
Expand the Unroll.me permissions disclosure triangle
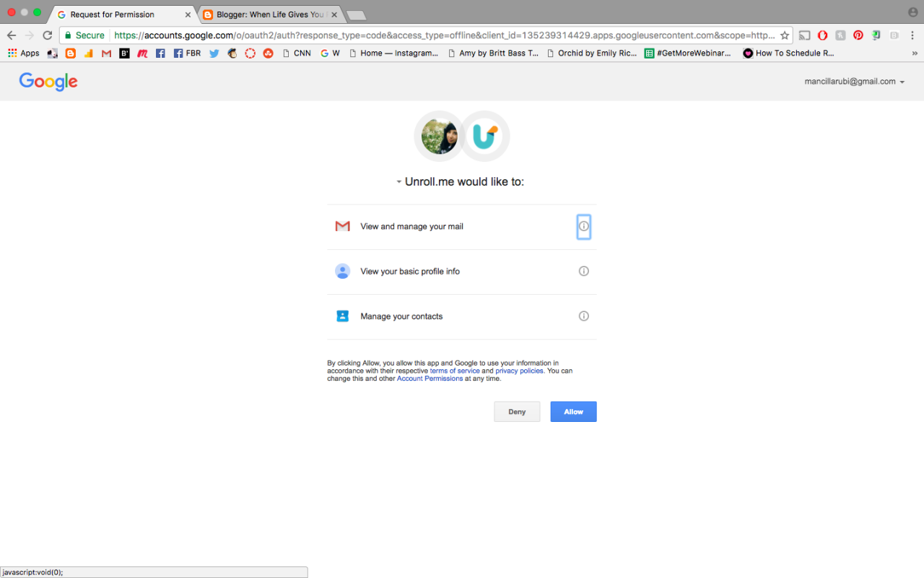pos(399,181)
